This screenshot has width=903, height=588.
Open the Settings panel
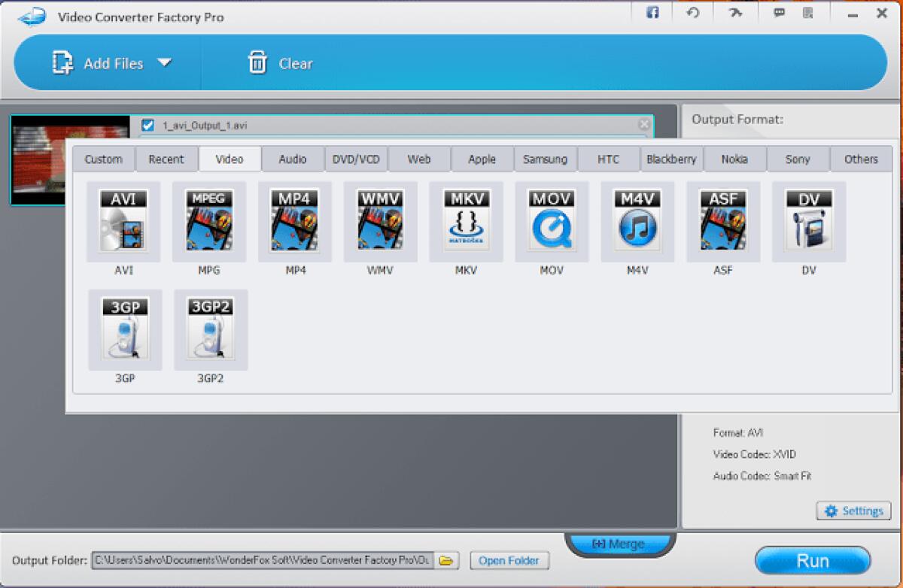(853, 511)
